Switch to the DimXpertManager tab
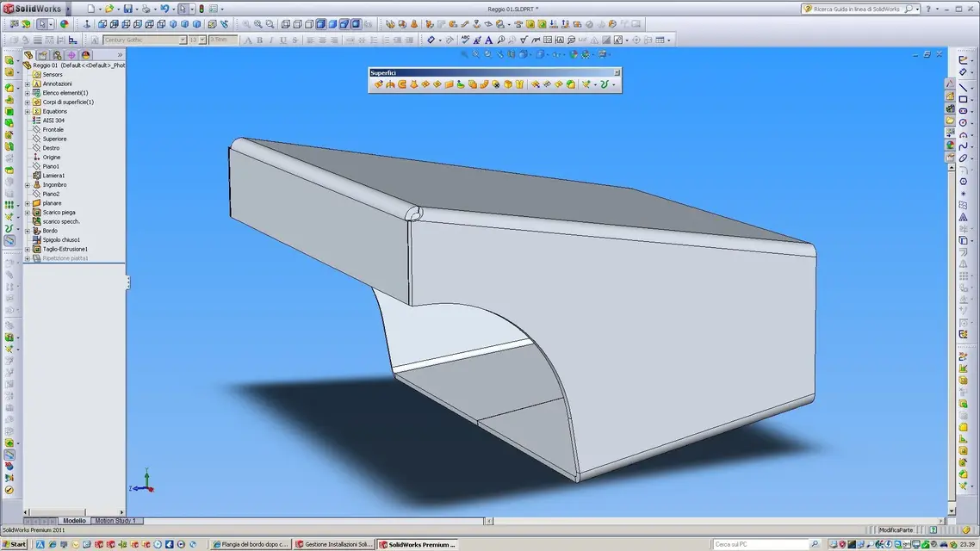Image resolution: width=980 pixels, height=551 pixels. pyautogui.click(x=71, y=55)
